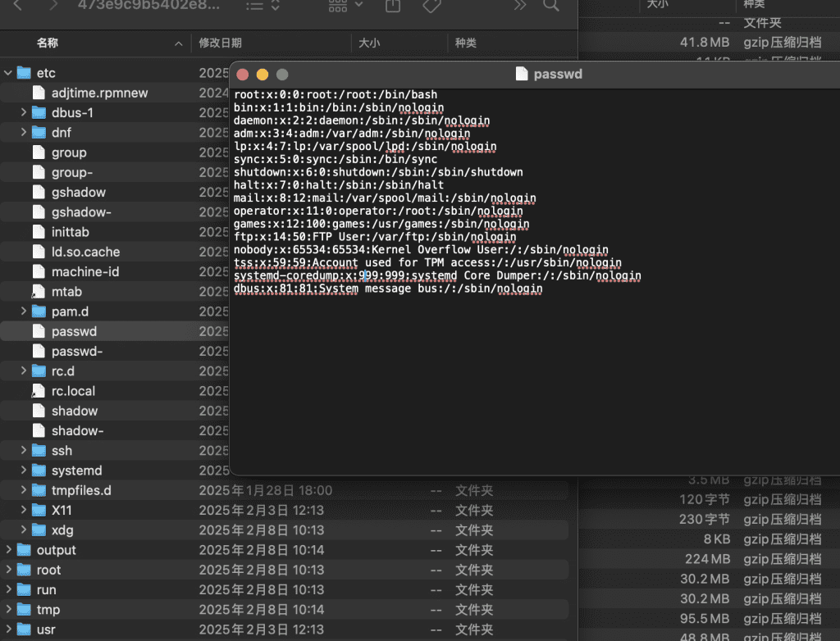This screenshot has width=840, height=641.
Task: Select the run folder icon
Action: (x=24, y=589)
